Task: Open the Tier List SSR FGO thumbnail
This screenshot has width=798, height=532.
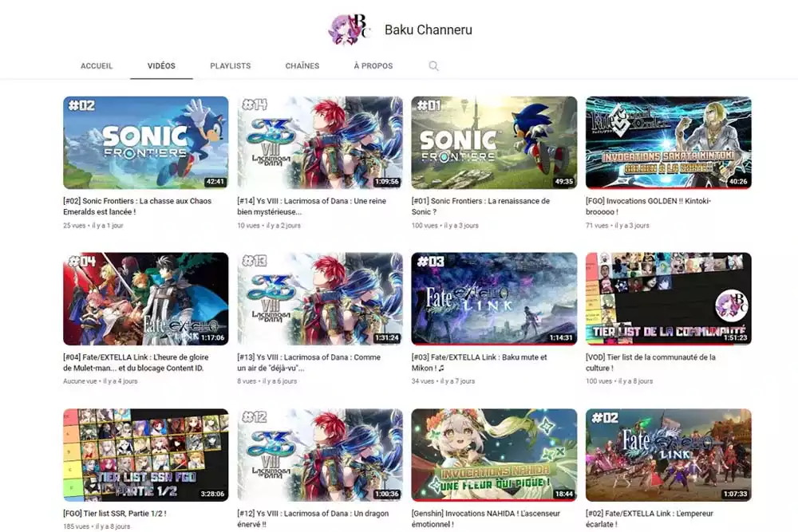Action: click(x=145, y=455)
